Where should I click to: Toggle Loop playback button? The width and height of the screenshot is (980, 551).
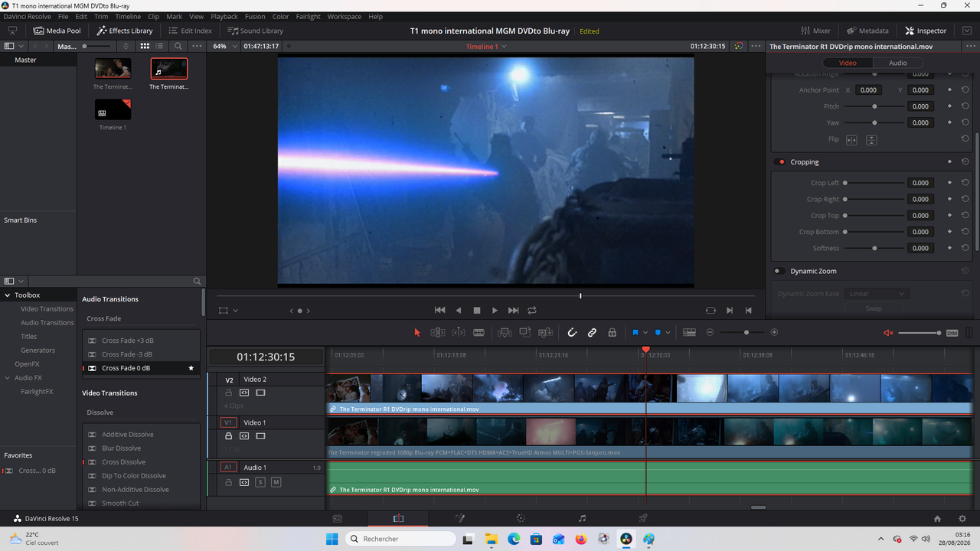tap(532, 311)
